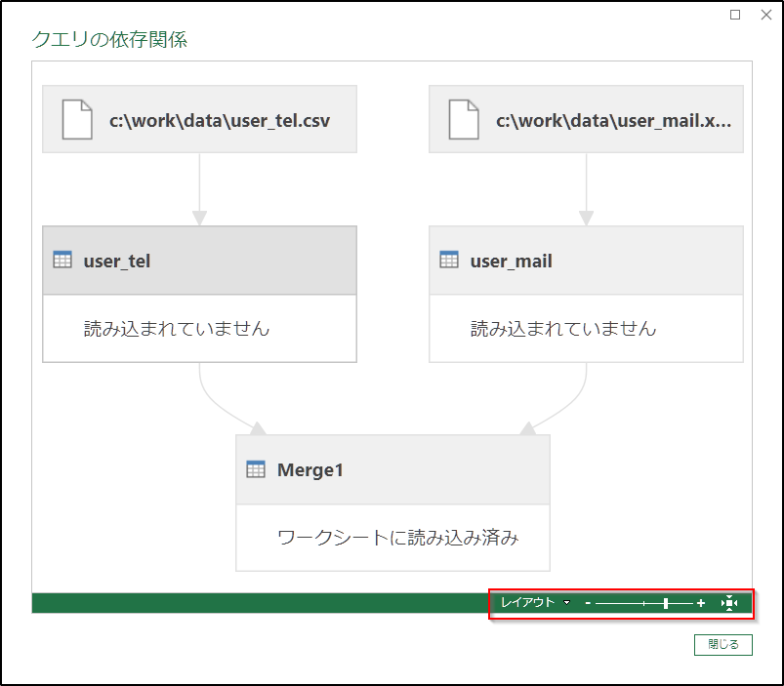Click the table icon on the user_tel node
The width and height of the screenshot is (784, 686).
tap(62, 261)
